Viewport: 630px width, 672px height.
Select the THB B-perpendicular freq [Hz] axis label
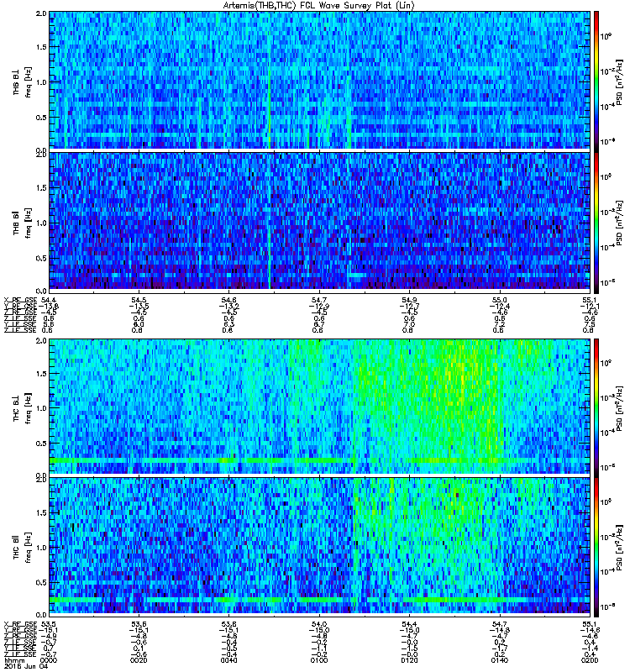(x=23, y=81)
